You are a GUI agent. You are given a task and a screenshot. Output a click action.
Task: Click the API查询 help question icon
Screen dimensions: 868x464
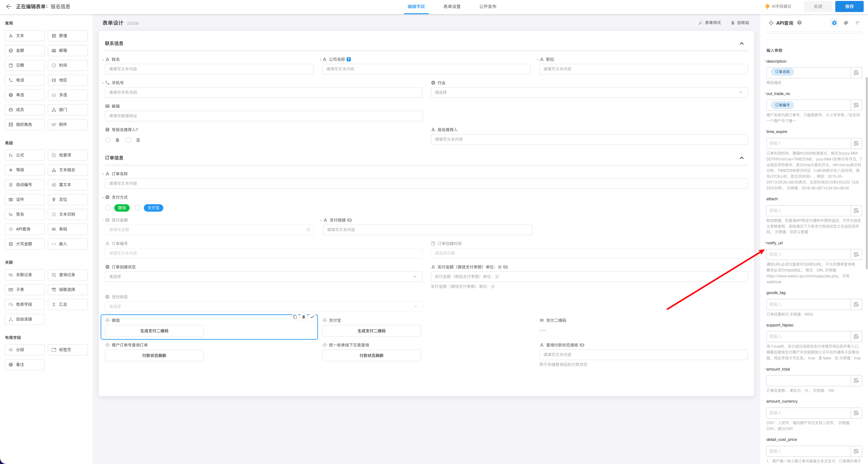[x=799, y=23]
